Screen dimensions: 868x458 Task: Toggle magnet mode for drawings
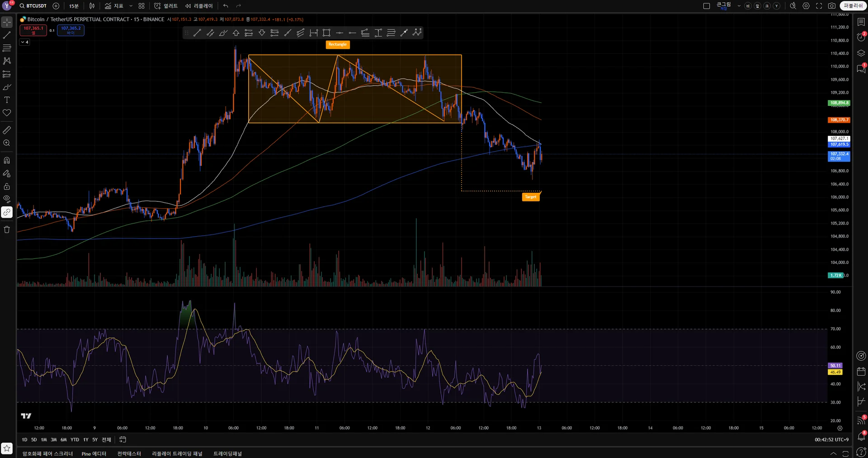7,160
